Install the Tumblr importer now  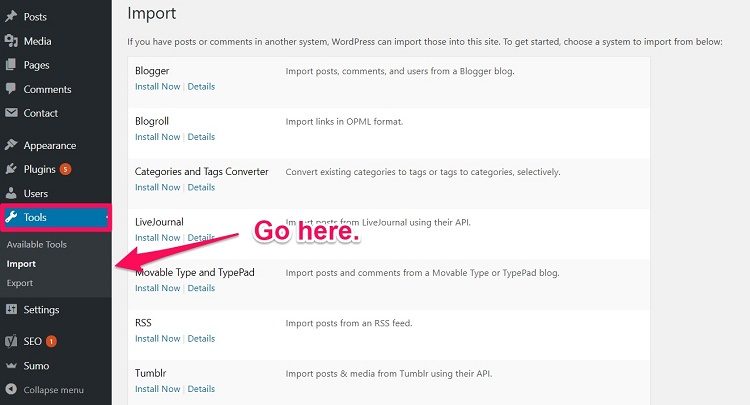[x=157, y=389]
